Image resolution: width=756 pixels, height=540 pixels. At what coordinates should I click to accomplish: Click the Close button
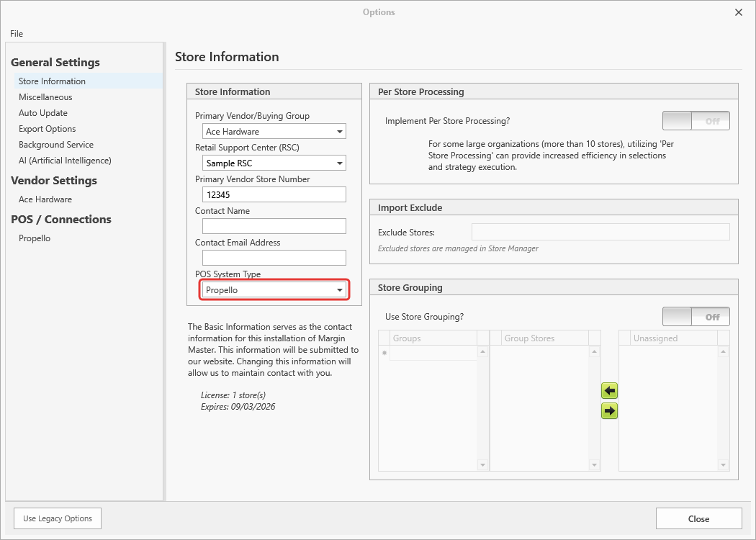click(698, 519)
